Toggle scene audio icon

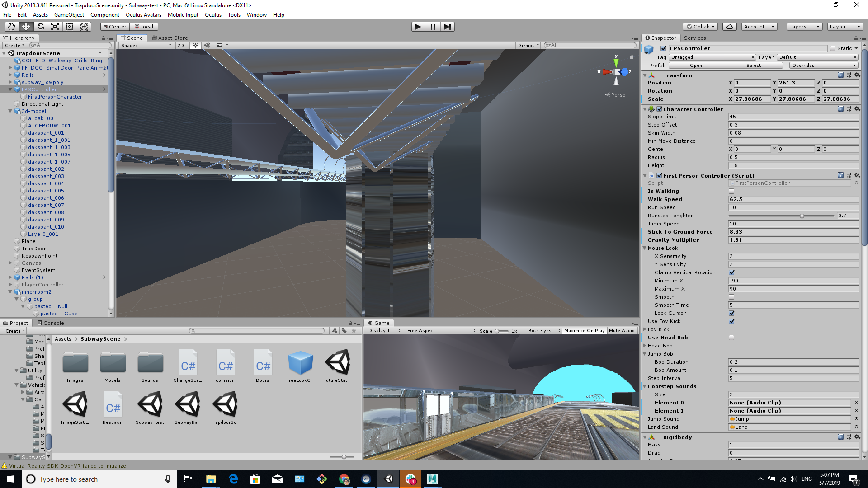pos(207,45)
